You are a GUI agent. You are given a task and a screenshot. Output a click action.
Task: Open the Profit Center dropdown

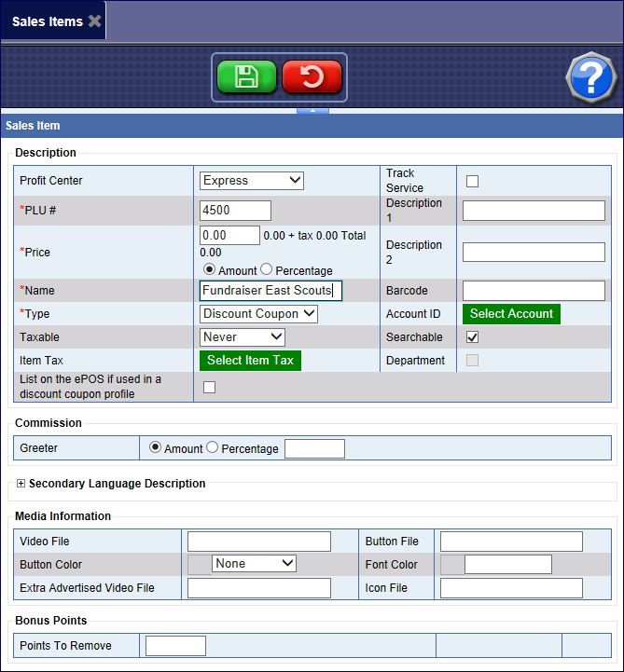(252, 180)
